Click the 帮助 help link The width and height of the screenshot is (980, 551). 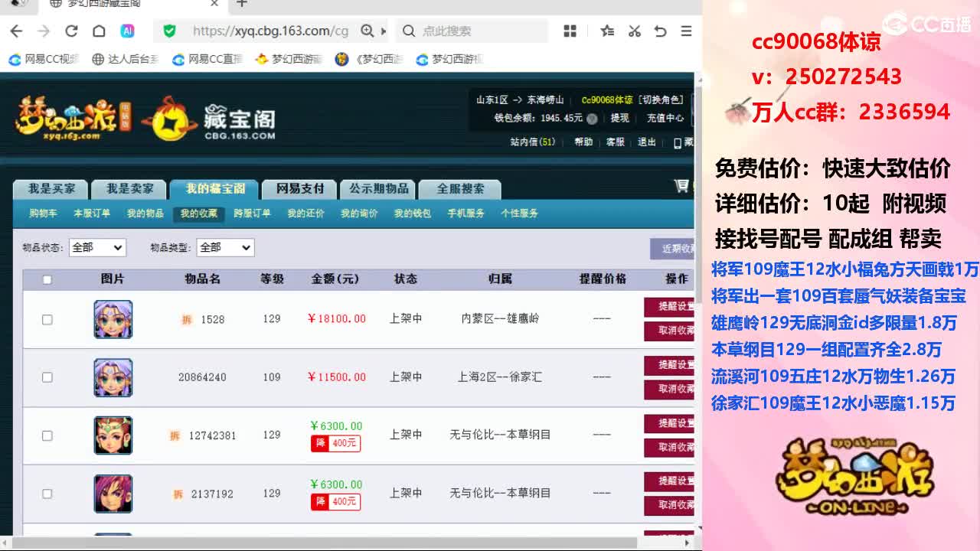(x=583, y=142)
